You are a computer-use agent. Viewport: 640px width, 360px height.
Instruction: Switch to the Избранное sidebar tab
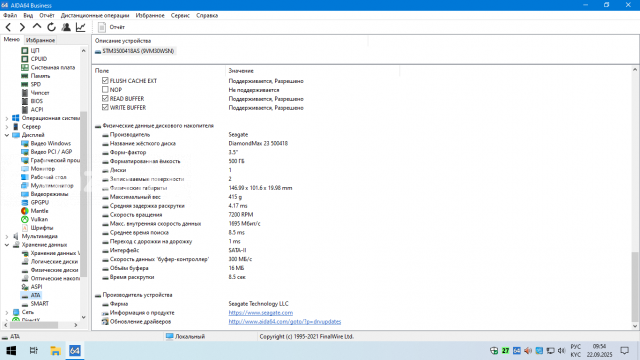coord(40,40)
